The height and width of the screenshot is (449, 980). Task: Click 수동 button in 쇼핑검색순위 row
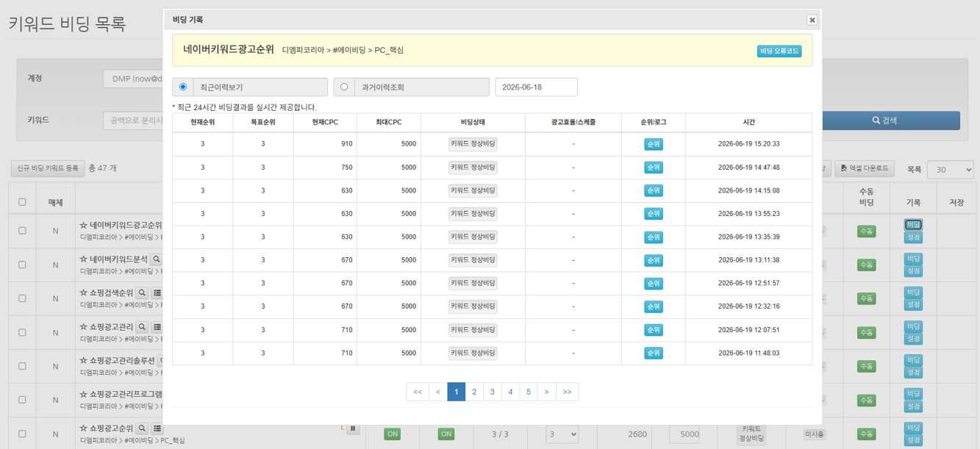[x=867, y=299]
